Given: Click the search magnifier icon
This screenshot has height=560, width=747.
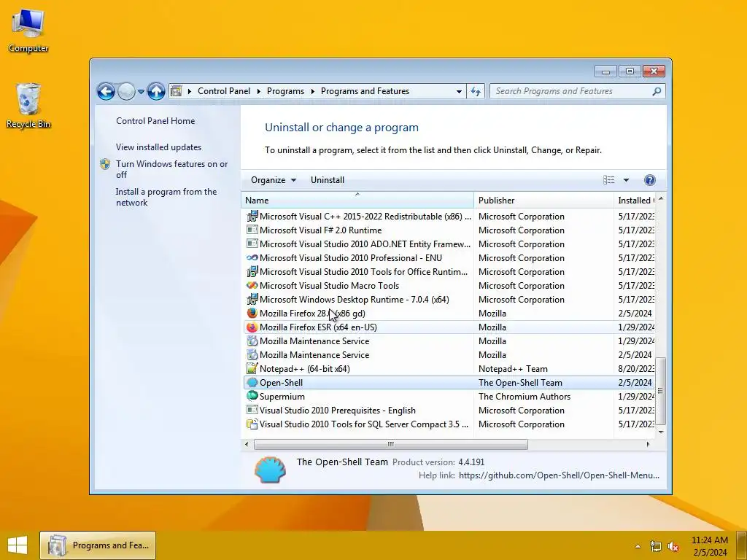Looking at the screenshot, I should [x=657, y=91].
